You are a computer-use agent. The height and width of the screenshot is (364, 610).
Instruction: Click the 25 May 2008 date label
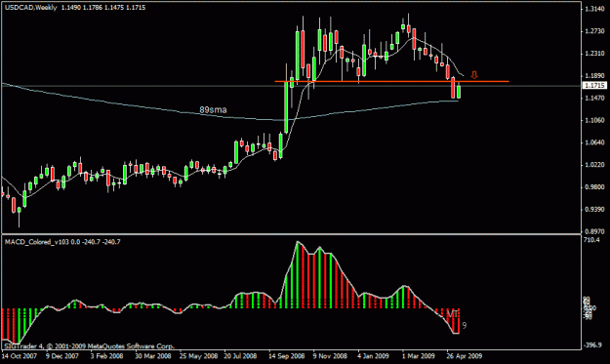198,356
